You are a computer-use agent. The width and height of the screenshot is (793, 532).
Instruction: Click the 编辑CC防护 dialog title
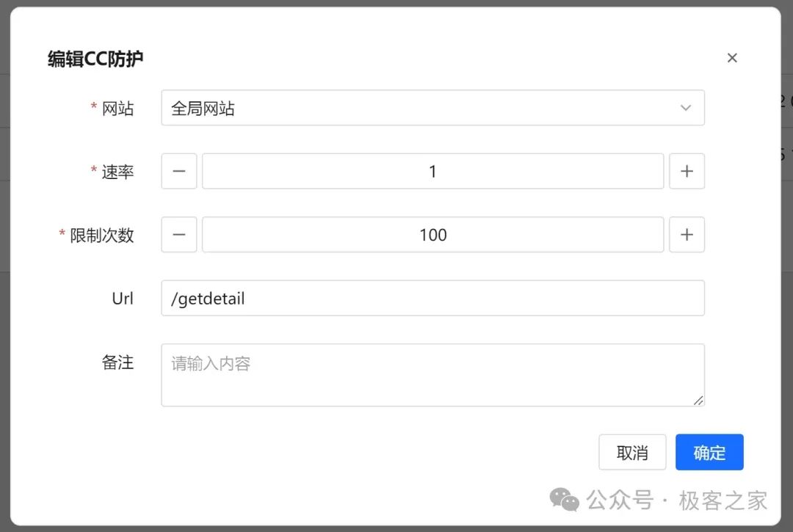(x=95, y=59)
